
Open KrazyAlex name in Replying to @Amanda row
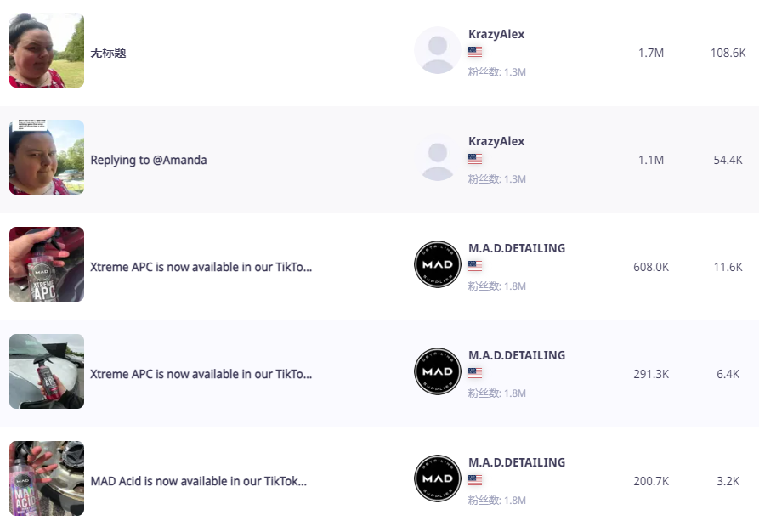[x=496, y=141]
